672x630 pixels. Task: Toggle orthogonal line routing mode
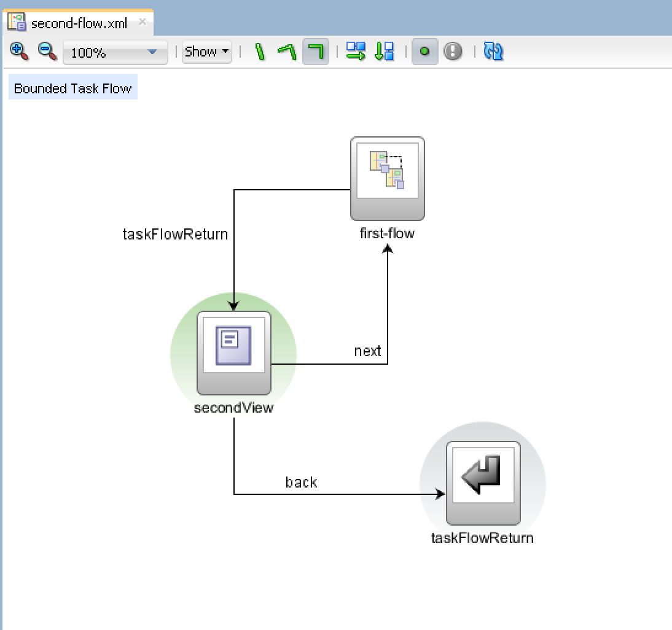[315, 52]
